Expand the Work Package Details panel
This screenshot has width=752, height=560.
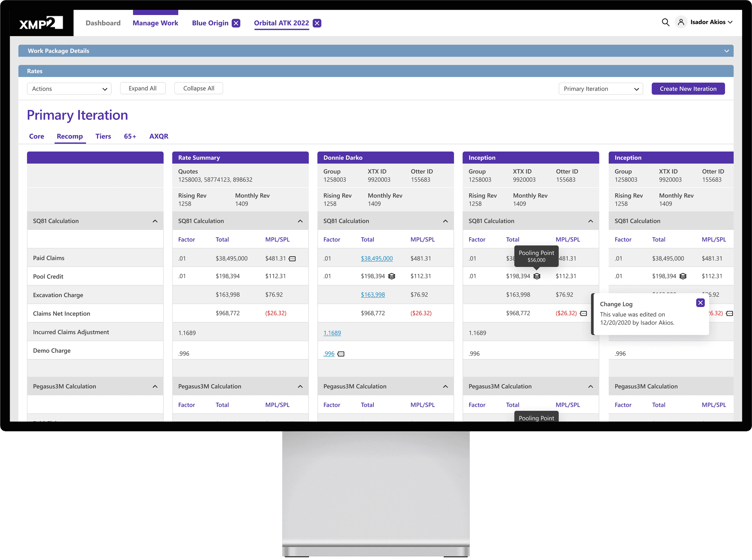point(726,51)
